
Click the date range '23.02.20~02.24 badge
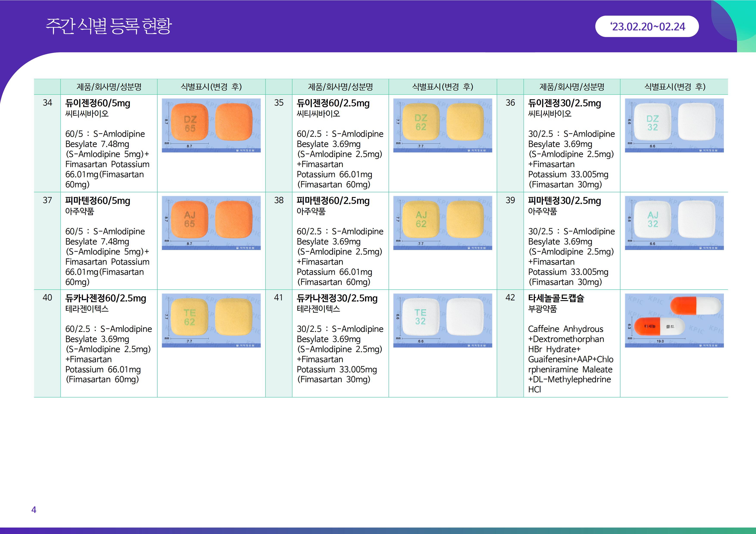click(647, 27)
